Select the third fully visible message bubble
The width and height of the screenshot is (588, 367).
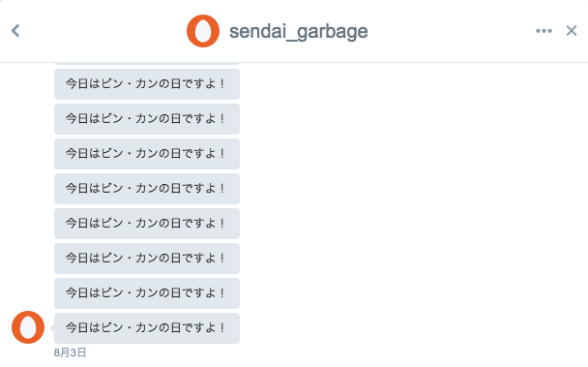147,154
